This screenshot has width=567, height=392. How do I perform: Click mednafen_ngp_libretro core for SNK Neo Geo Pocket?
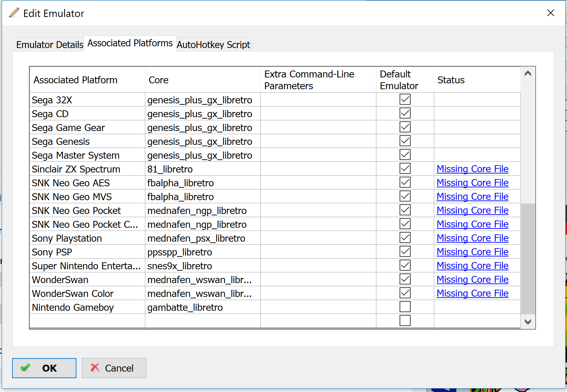coord(203,211)
